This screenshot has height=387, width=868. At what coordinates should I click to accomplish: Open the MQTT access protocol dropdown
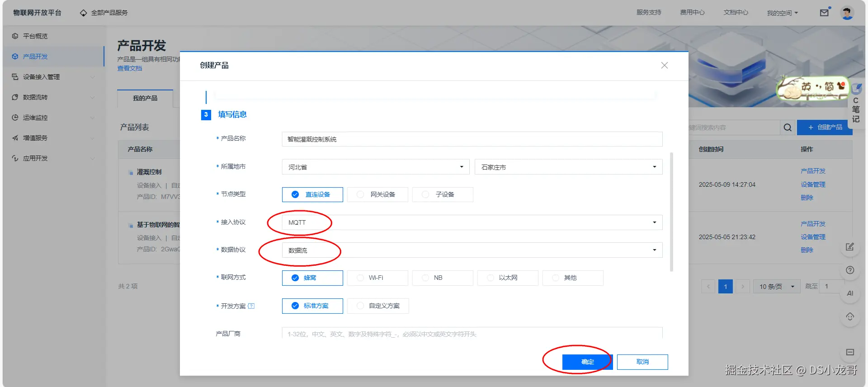pos(472,222)
